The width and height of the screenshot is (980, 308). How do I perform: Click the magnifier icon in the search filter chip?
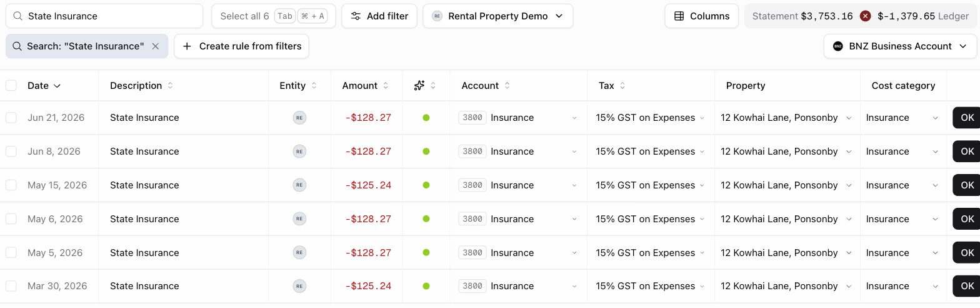point(17,46)
